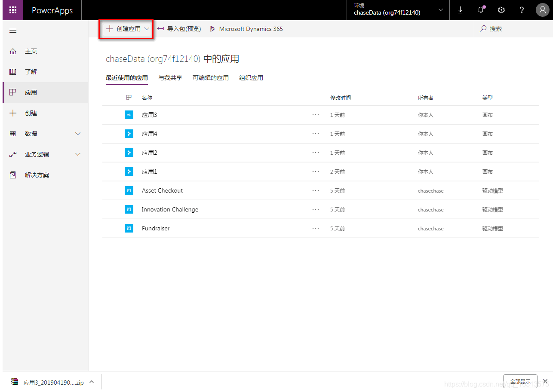Sort by 名称 column header
Viewport: 553px width, 392px height.
pos(147,98)
